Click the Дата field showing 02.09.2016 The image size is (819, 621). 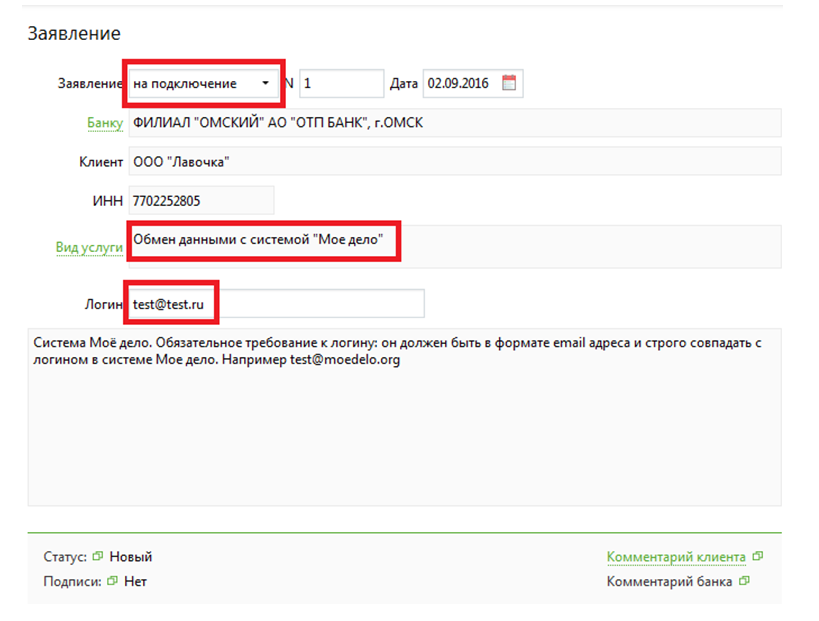click(x=473, y=84)
